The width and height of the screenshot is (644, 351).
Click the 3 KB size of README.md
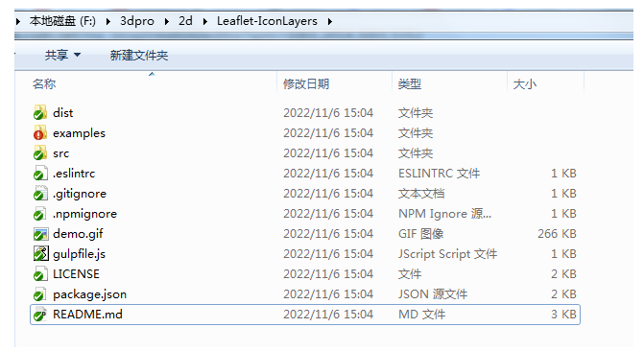pos(563,314)
